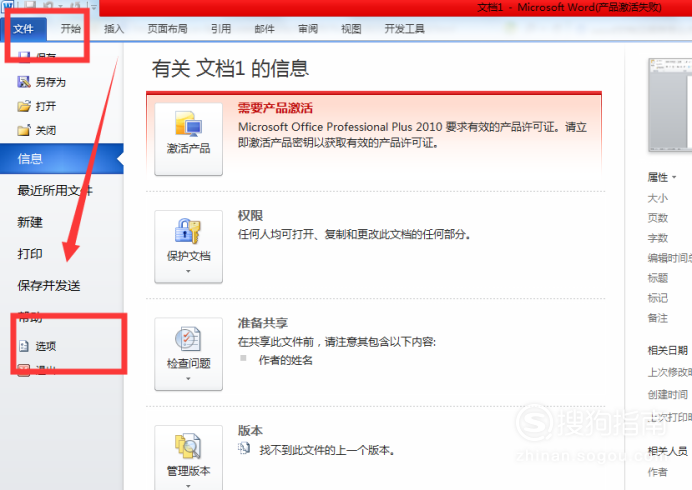The image size is (692, 490).
Task: Select 信息 in the backstage menu
Action: 62,158
